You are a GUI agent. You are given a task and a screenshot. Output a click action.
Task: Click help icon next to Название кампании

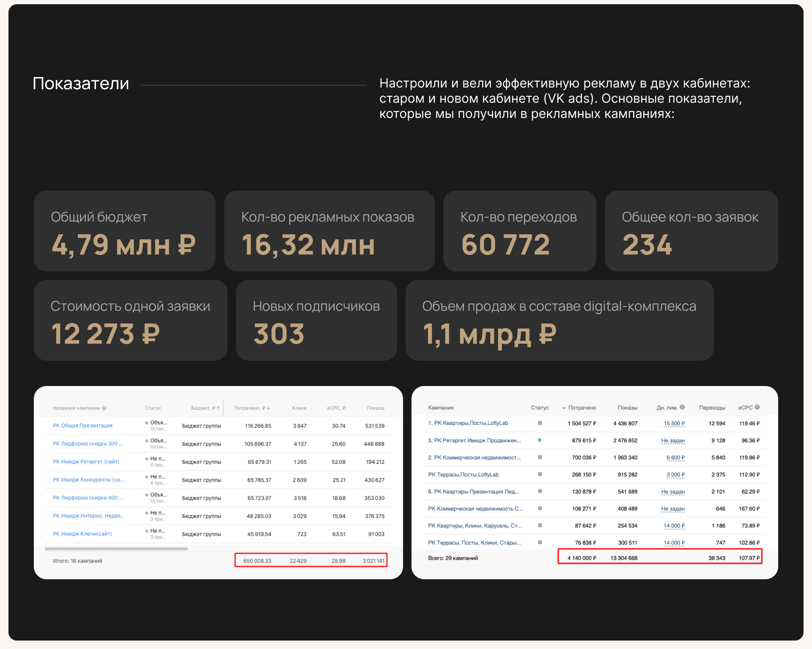104,408
